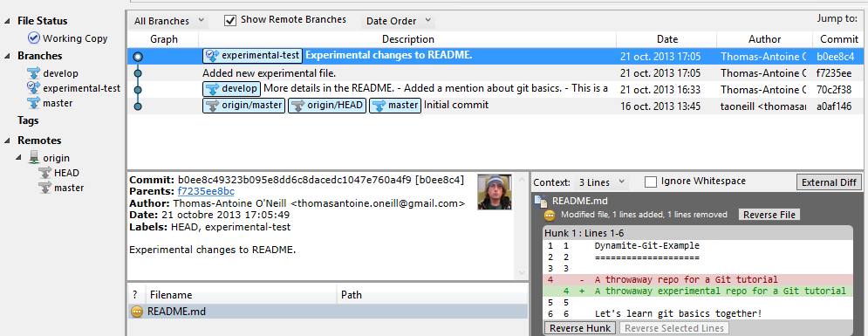The width and height of the screenshot is (868, 336).
Task: Click the origin/master label in commit list
Action: [243, 106]
